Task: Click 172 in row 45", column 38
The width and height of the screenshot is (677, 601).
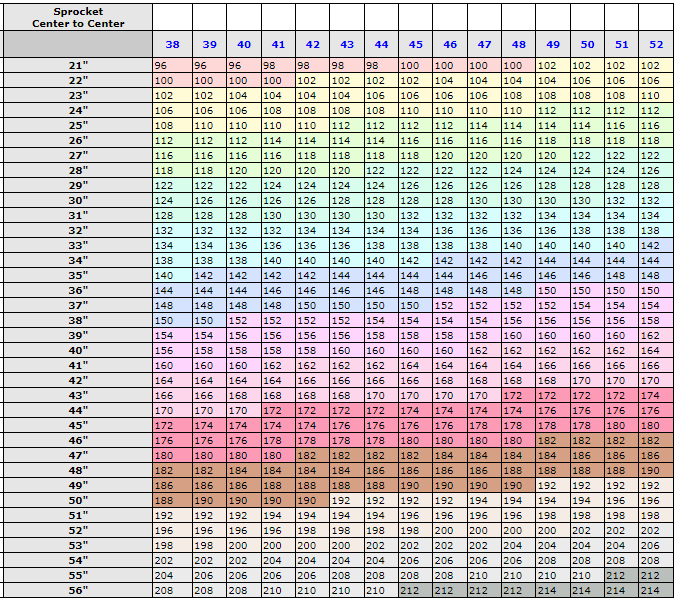Action: click(x=173, y=425)
